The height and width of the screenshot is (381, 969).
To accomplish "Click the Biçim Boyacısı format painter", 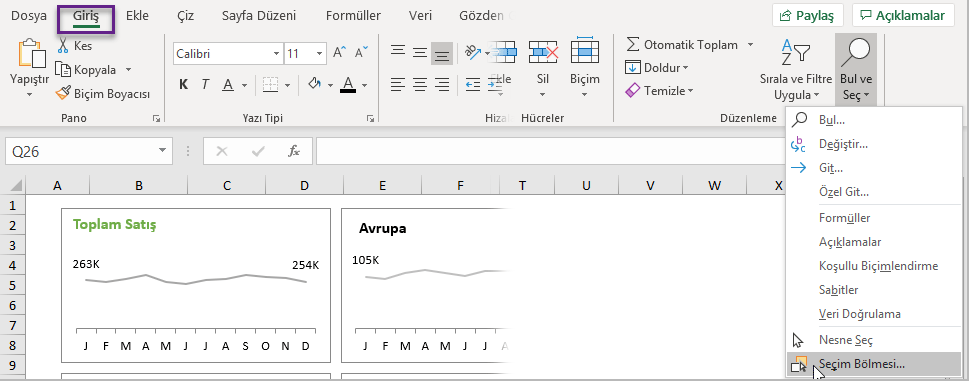I will point(103,94).
